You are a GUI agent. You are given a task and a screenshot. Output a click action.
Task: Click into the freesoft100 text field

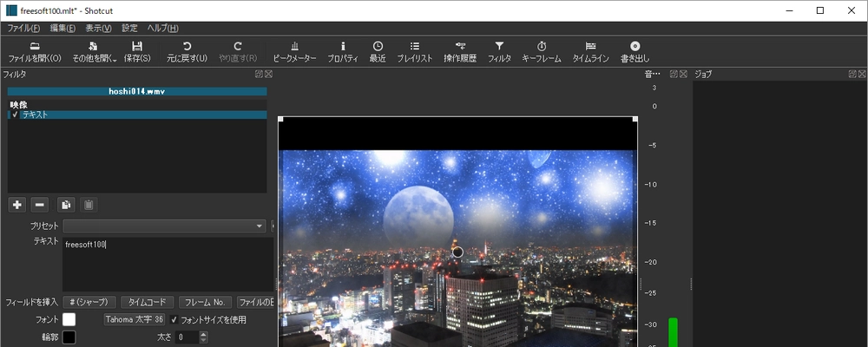tap(165, 260)
